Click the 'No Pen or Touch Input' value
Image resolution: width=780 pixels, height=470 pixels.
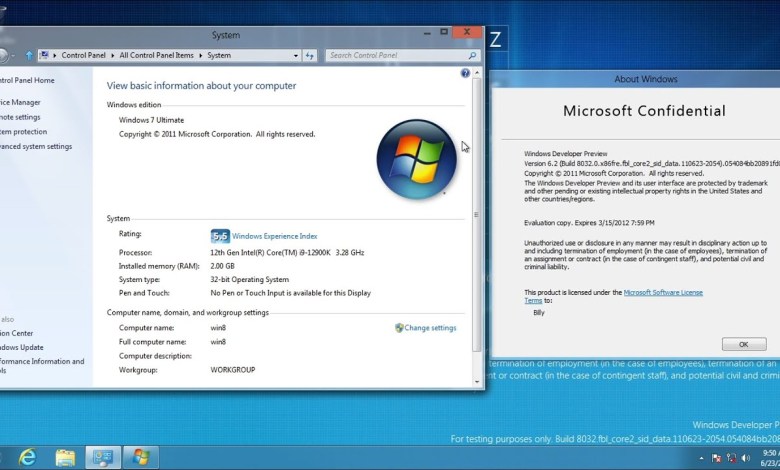pos(291,293)
